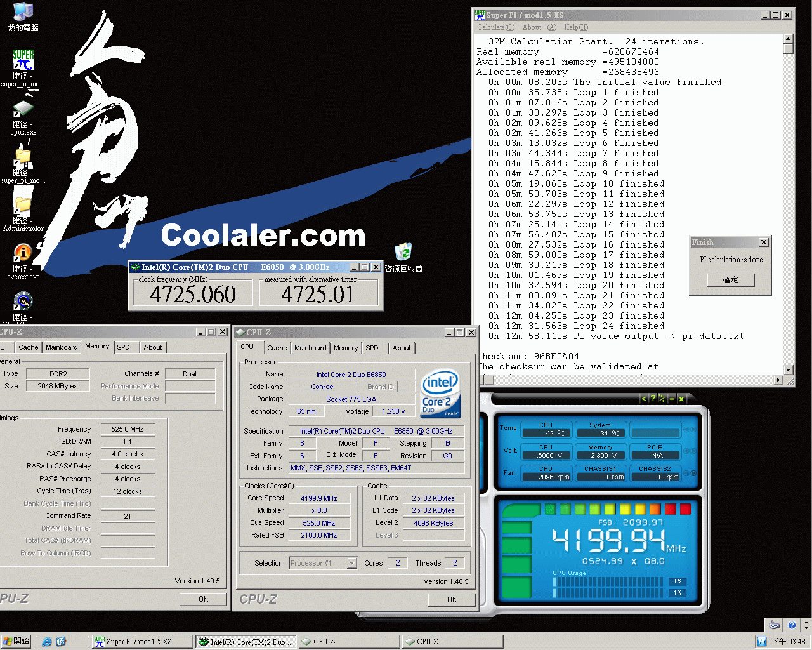The width and height of the screenshot is (812, 650).
Task: Toggle Celsius/Fahrenheit in the monitor gadget
Action: coord(662,399)
